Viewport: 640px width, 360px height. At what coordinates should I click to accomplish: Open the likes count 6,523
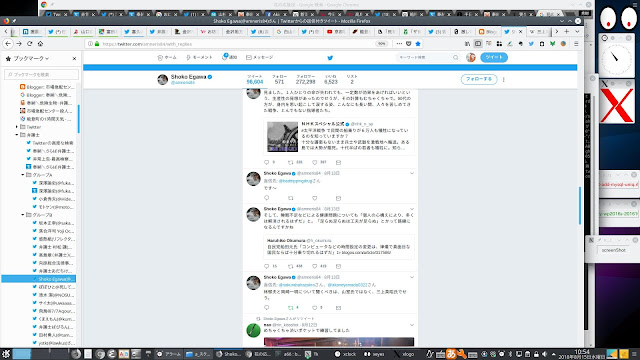click(x=331, y=80)
